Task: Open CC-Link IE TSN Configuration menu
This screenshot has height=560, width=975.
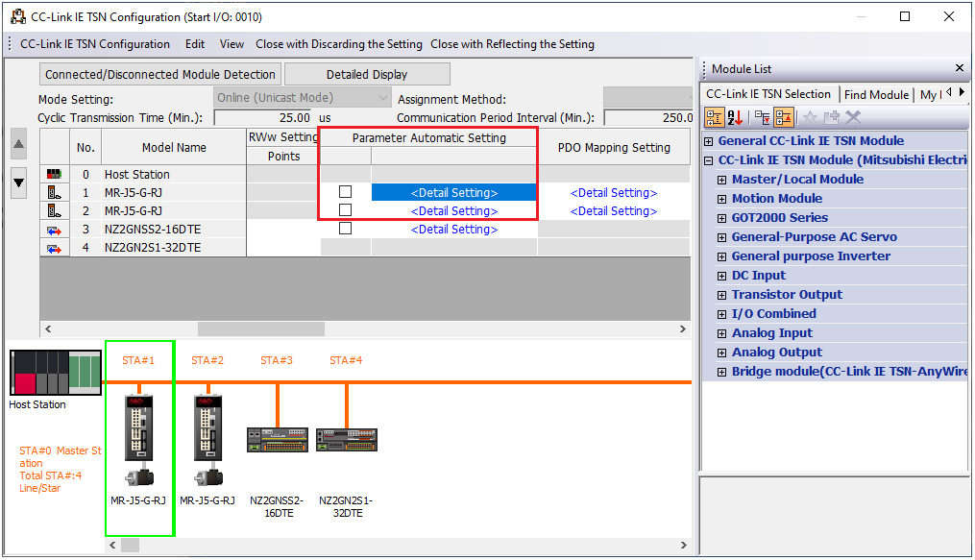Action: click(94, 44)
